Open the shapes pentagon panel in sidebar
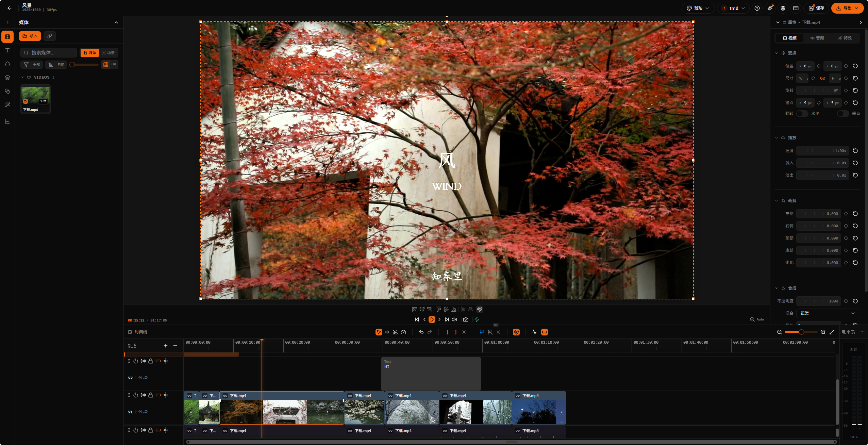The height and width of the screenshot is (445, 868). coord(7,64)
